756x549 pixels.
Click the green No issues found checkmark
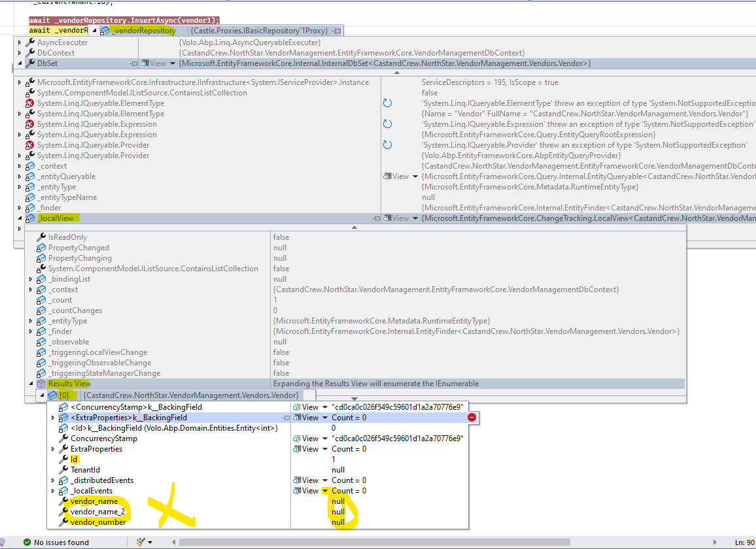27,542
